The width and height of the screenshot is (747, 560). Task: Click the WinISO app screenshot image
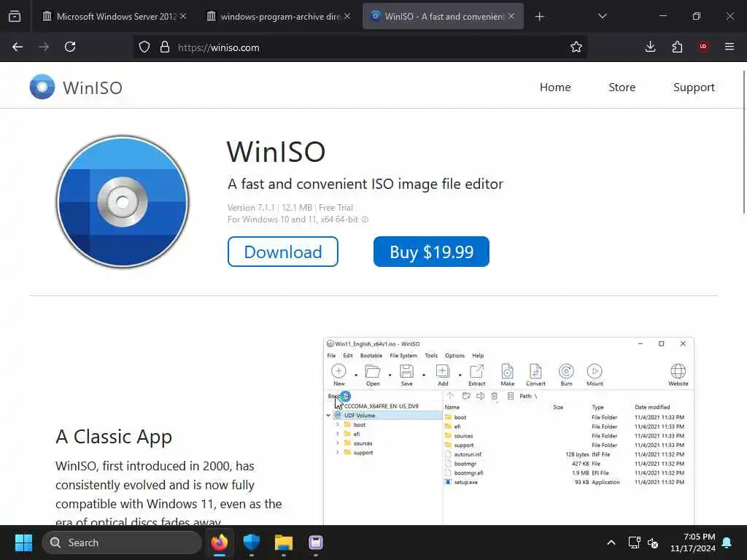(508, 431)
